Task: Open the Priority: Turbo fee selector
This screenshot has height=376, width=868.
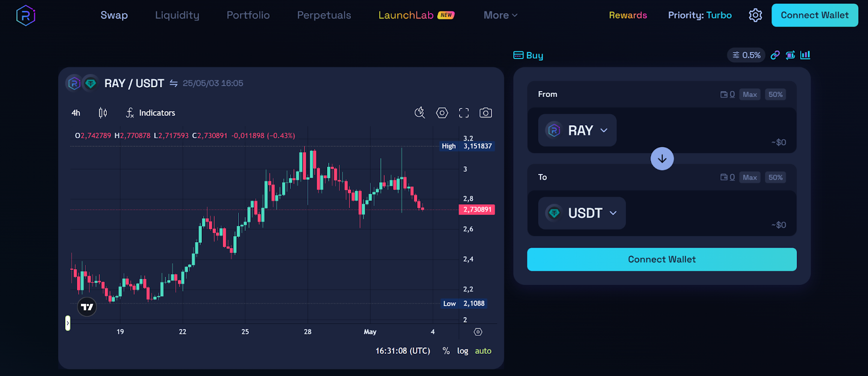Action: point(700,15)
